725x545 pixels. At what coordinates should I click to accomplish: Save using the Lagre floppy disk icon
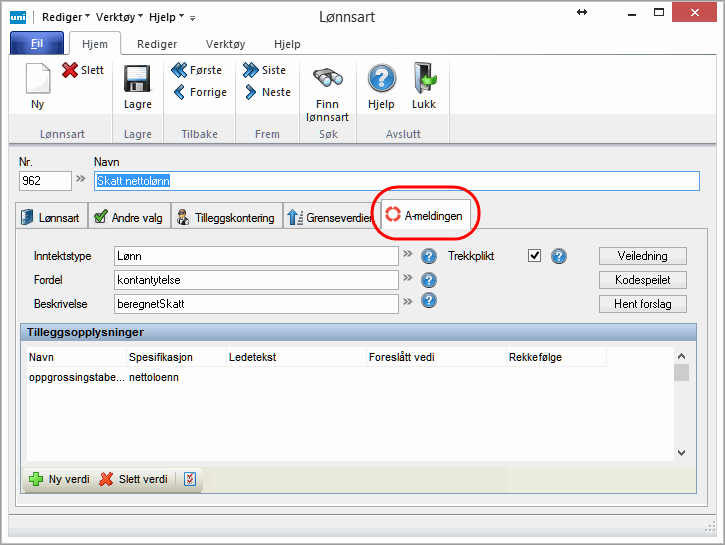pyautogui.click(x=137, y=80)
